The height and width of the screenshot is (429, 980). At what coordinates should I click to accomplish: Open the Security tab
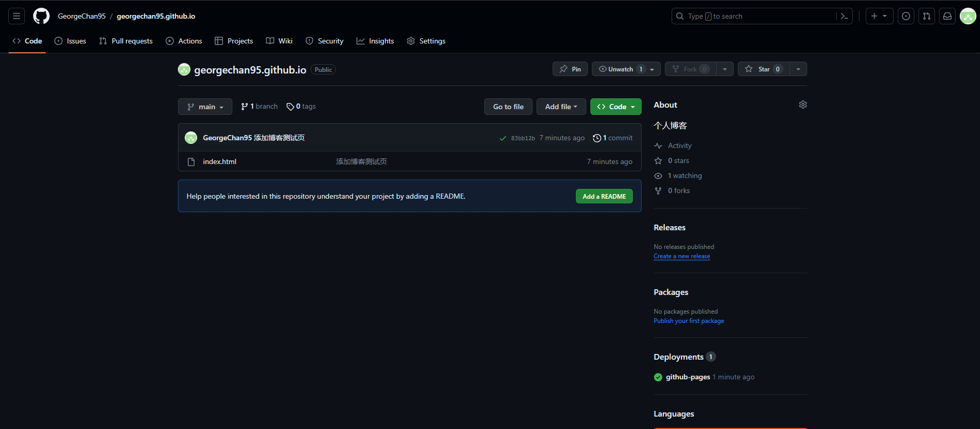point(324,41)
